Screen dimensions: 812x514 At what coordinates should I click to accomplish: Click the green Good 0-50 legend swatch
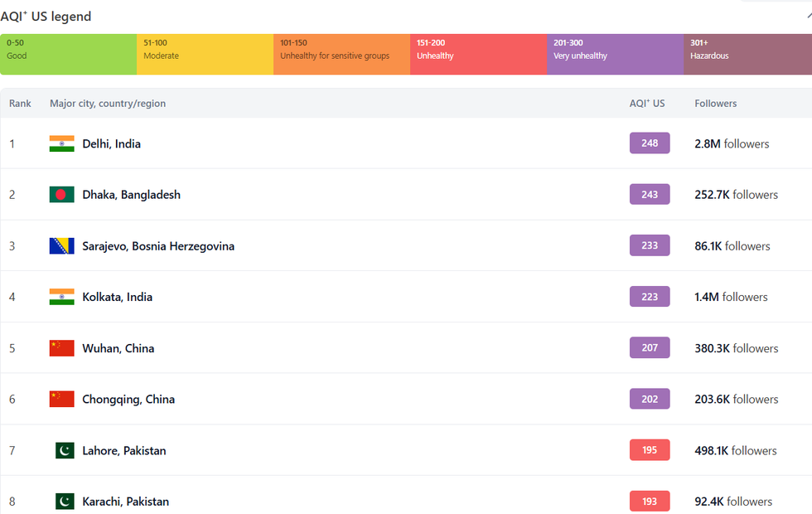point(68,55)
